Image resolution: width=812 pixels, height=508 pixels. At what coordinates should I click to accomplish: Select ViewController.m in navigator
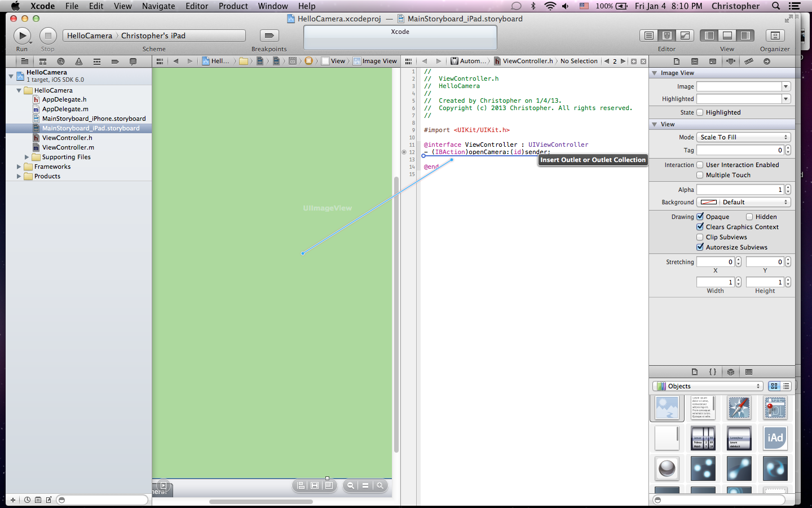pos(68,147)
